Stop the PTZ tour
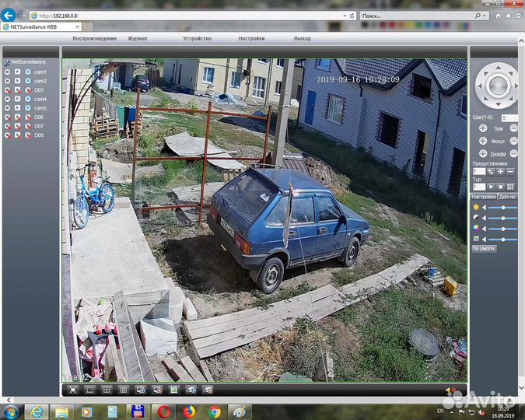 point(500,187)
